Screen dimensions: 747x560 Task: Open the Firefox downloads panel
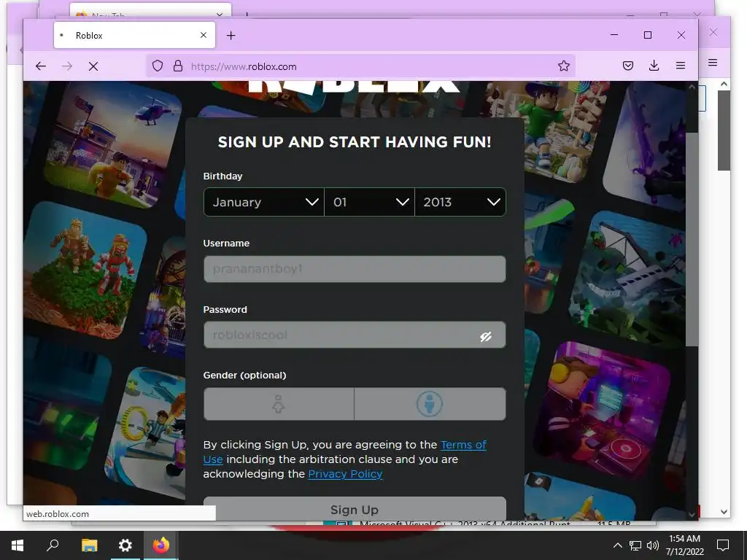654,66
